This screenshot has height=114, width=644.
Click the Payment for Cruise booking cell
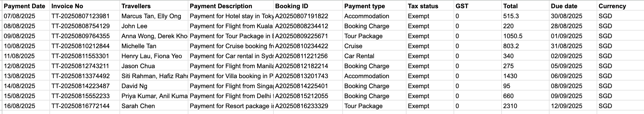pyautogui.click(x=231, y=46)
